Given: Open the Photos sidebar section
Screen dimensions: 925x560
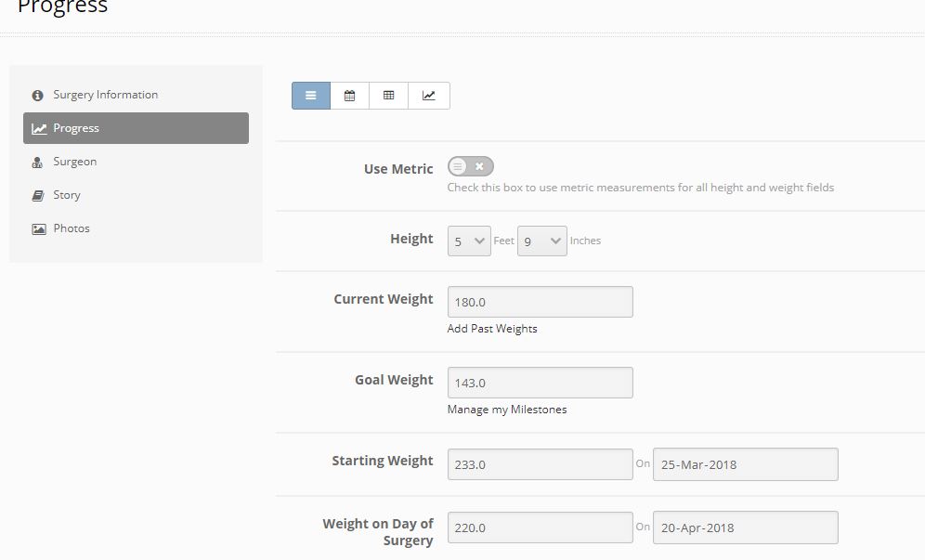Looking at the screenshot, I should click(x=136, y=228).
